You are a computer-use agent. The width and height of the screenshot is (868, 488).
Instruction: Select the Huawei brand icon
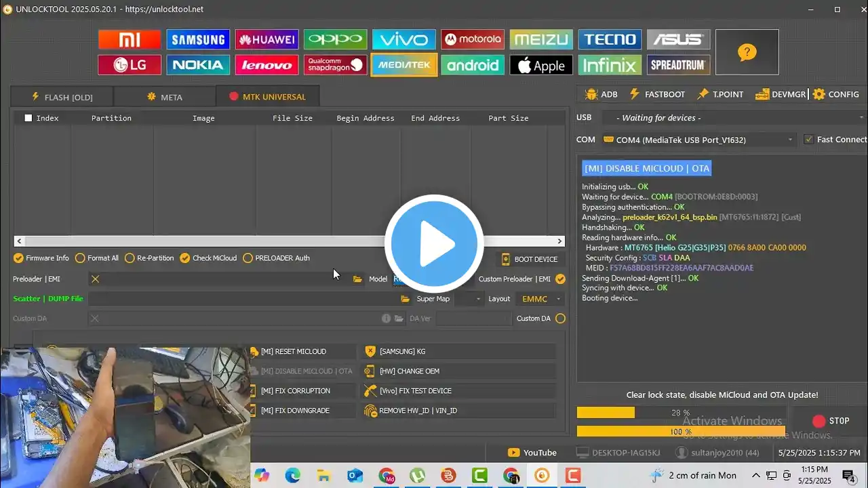(x=267, y=39)
